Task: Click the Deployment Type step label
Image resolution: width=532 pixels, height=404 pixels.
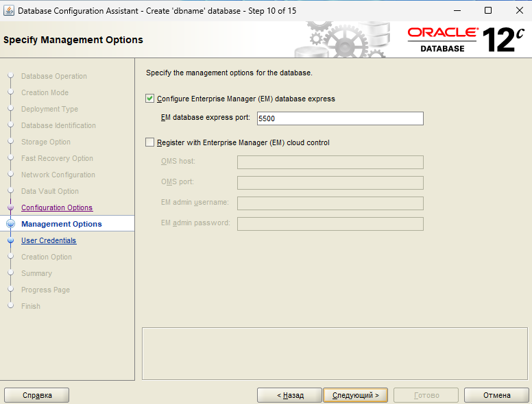Action: pyautogui.click(x=49, y=109)
